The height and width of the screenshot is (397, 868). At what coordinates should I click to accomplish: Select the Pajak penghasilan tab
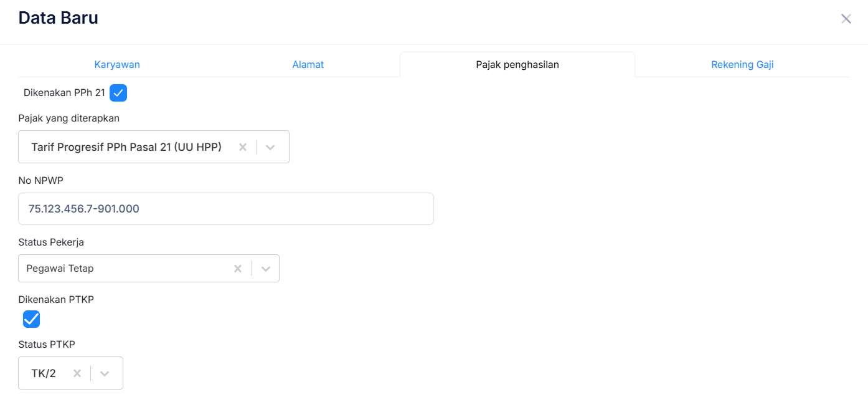coord(517,65)
